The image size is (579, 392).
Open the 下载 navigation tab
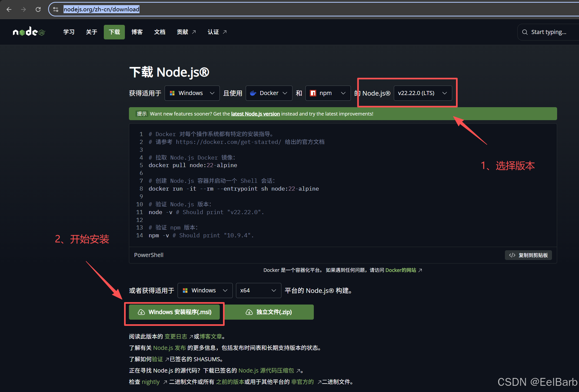(114, 32)
